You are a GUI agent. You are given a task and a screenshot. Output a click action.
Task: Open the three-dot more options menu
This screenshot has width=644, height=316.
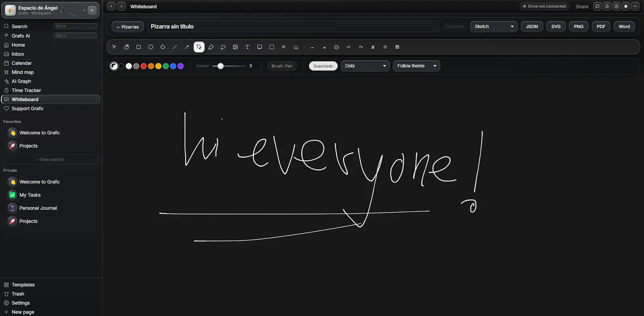point(635,6)
